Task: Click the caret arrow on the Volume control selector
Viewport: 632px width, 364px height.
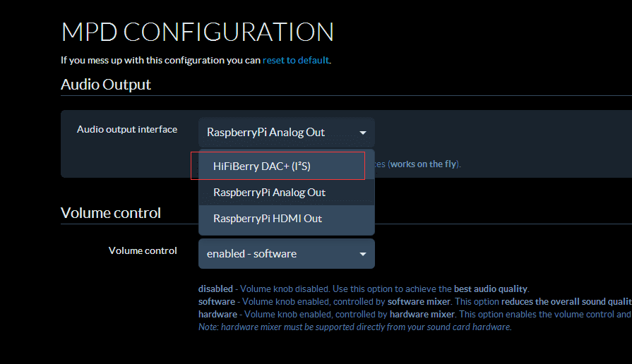Action: [362, 254]
